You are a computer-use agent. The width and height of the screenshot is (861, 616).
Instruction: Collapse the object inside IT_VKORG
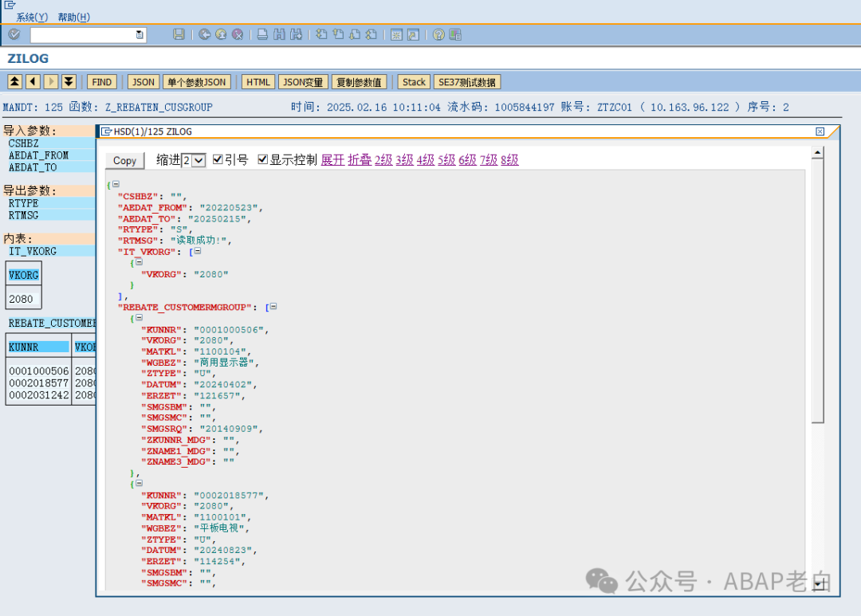pos(139,261)
